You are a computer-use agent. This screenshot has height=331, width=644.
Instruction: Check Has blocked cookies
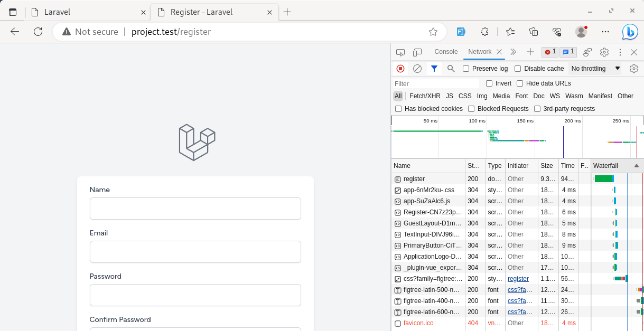click(x=398, y=109)
